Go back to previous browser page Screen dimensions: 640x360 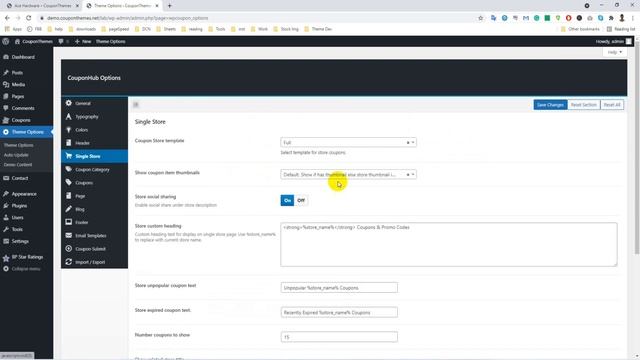point(7,18)
